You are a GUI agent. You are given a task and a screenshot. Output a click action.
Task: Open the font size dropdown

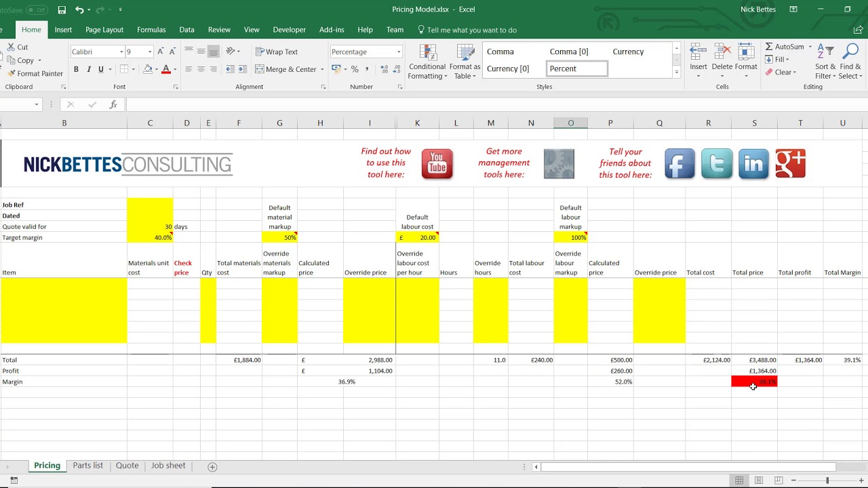(149, 52)
